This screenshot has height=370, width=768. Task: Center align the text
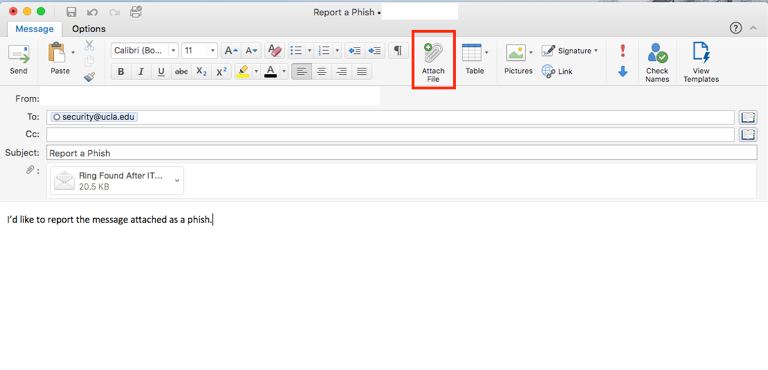tap(321, 72)
